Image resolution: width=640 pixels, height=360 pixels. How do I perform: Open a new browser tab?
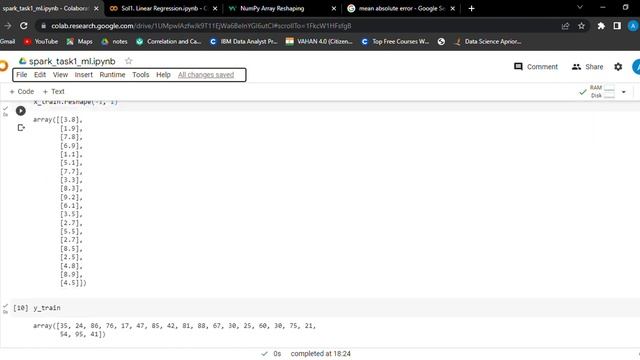click(x=471, y=8)
